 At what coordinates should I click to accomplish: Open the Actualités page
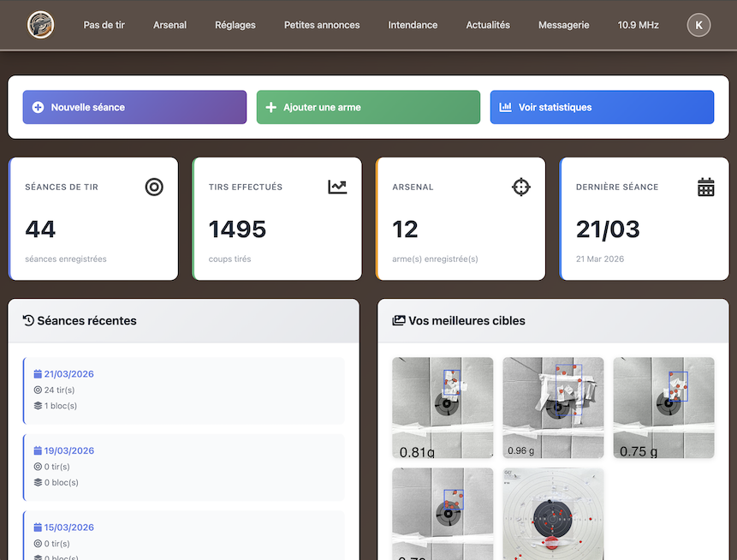point(488,25)
